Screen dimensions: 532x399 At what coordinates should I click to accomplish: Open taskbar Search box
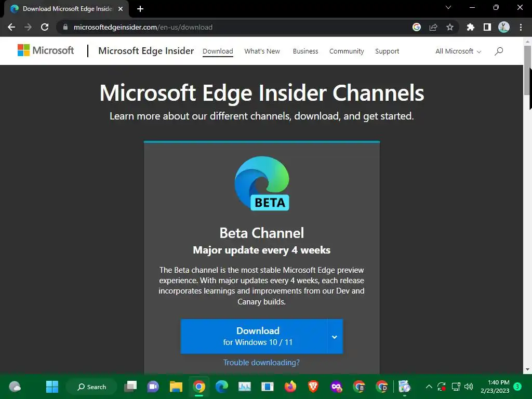[91, 387]
